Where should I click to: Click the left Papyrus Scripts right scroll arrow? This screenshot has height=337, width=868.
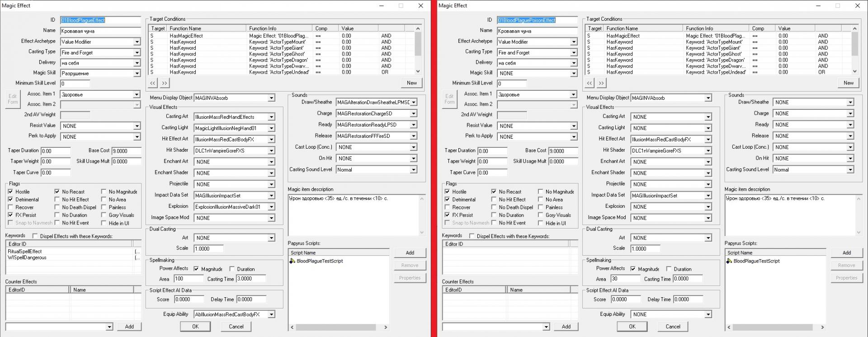[x=386, y=327]
